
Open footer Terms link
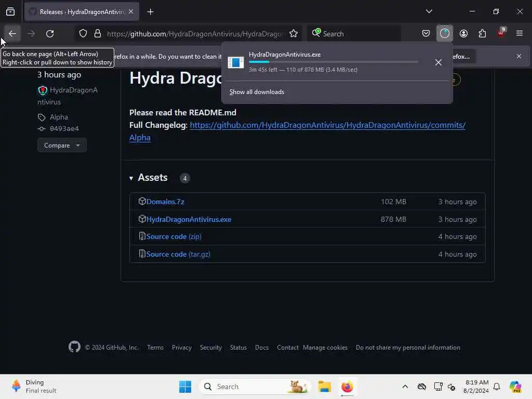(x=155, y=348)
